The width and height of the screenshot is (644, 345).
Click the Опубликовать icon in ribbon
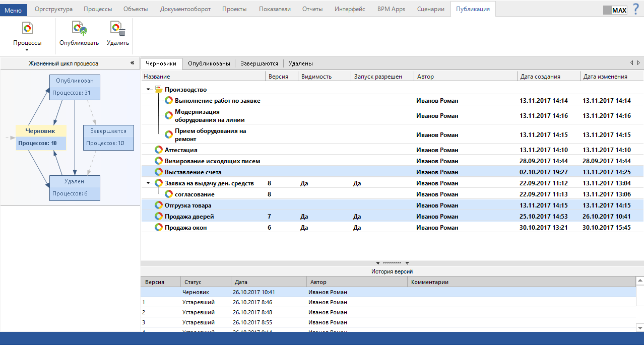[79, 29]
